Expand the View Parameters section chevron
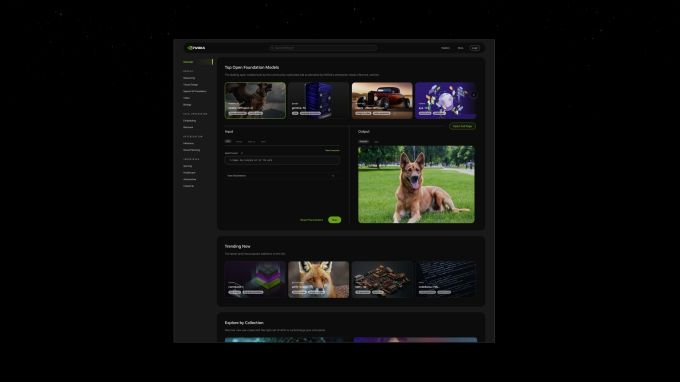Screen dimensions: 680x382 333,176
